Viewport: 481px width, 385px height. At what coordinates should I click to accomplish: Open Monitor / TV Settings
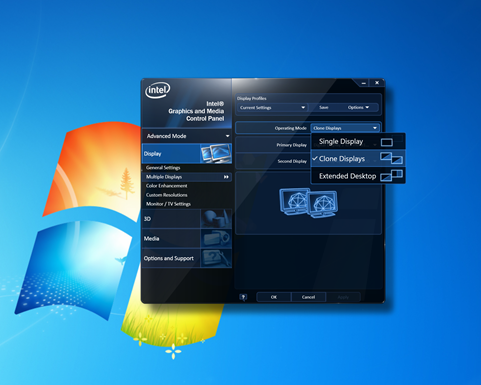(168, 204)
